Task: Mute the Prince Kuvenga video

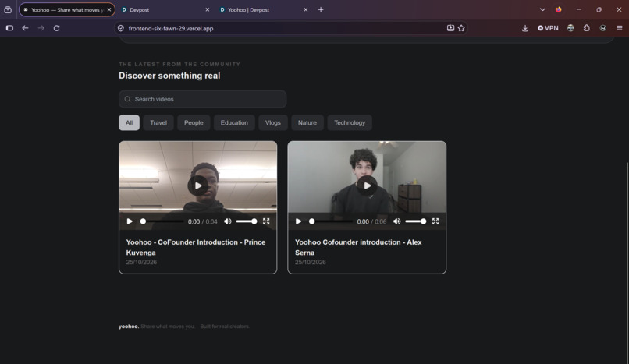Action: click(x=228, y=221)
